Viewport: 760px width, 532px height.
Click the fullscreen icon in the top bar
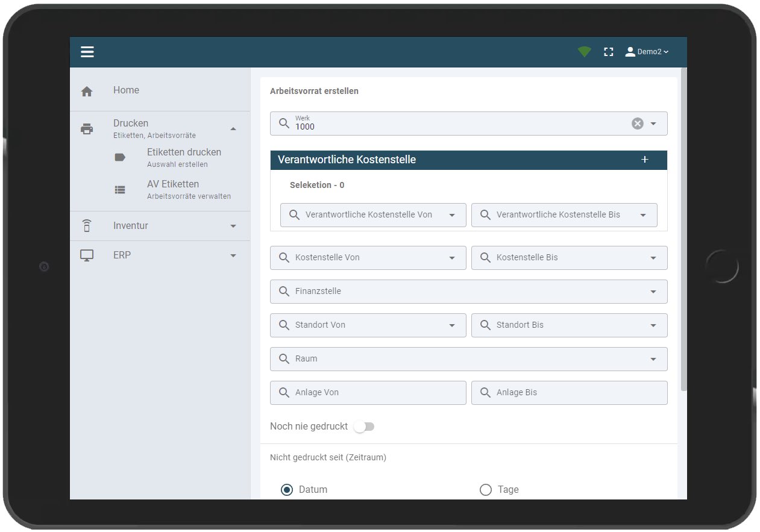tap(609, 51)
